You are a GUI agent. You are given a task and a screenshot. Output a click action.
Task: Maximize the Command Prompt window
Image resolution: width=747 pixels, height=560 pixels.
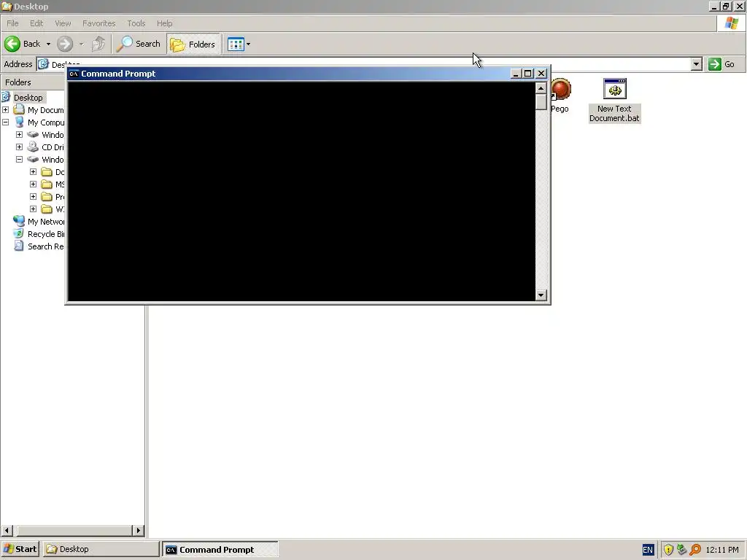click(x=528, y=74)
